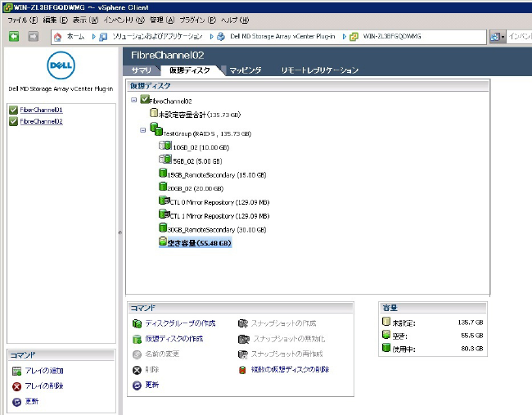Expand the breadcrumb arrow after Home
This screenshot has width=532, height=415.
point(93,37)
